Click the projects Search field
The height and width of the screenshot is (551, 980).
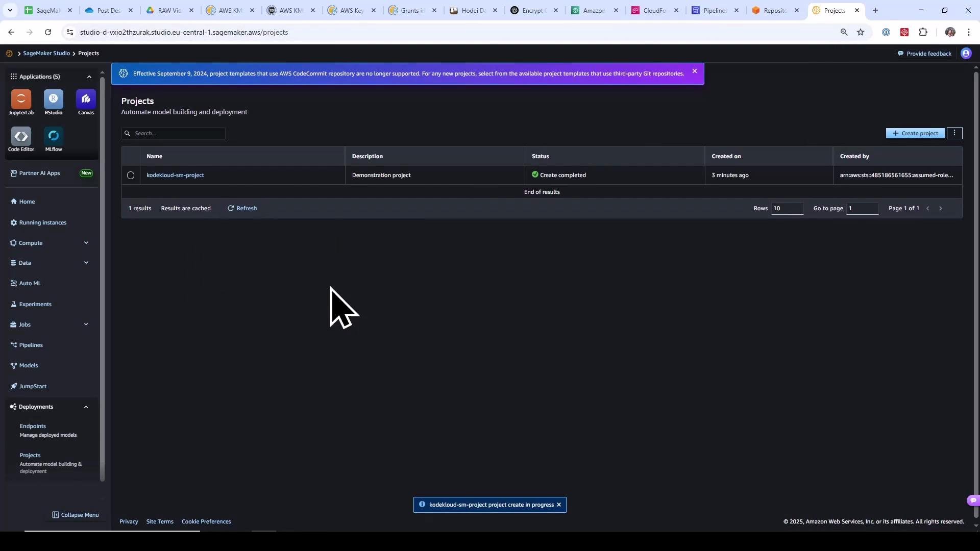[x=174, y=133]
